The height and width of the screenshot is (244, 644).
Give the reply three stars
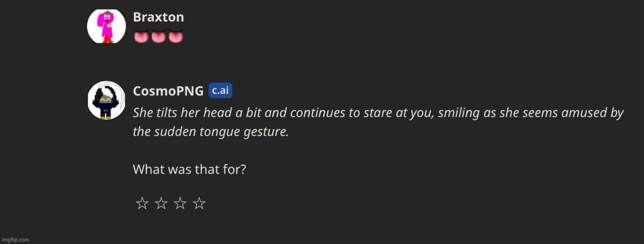pyautogui.click(x=180, y=203)
